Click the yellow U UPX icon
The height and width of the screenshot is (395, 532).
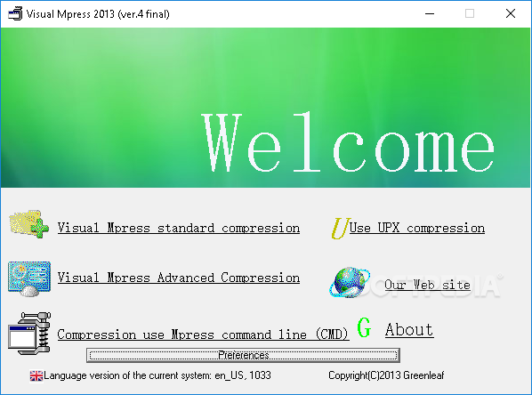pyautogui.click(x=341, y=229)
